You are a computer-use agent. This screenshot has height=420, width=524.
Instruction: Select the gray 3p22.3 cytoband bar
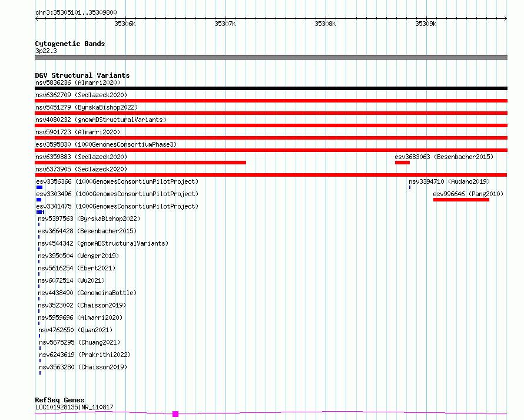(x=271, y=57)
